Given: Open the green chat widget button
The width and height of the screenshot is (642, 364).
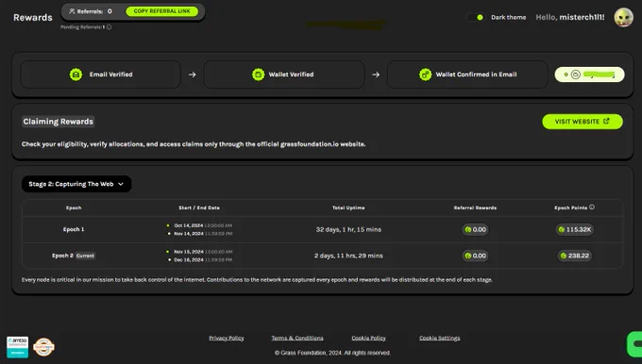Looking at the screenshot, I should pos(634,344).
